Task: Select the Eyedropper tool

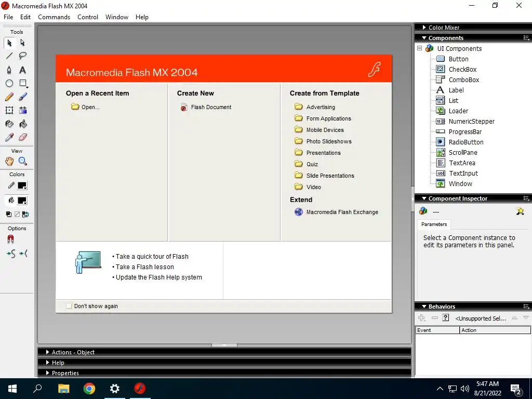Action: click(9, 137)
